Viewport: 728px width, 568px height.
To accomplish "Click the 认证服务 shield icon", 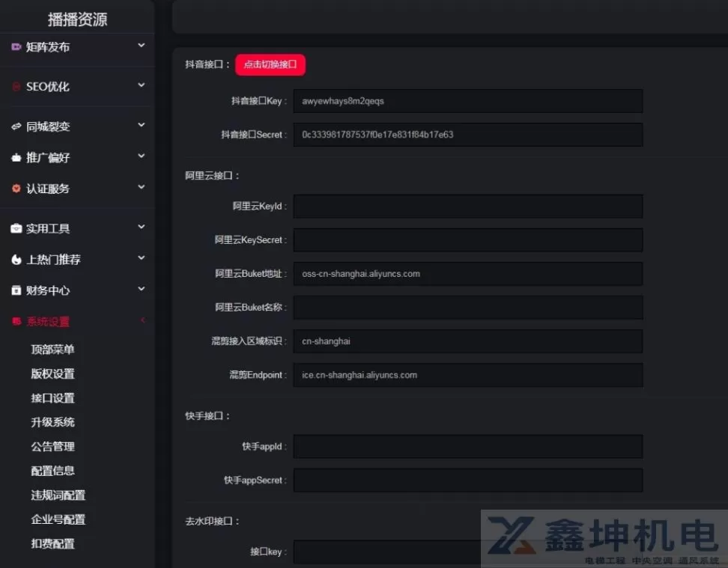I will pos(16,189).
